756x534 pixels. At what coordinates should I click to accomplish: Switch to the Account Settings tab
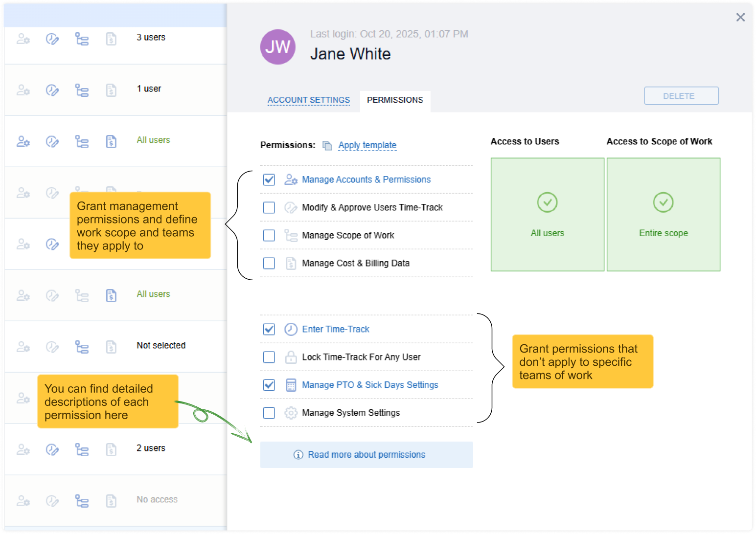click(308, 100)
